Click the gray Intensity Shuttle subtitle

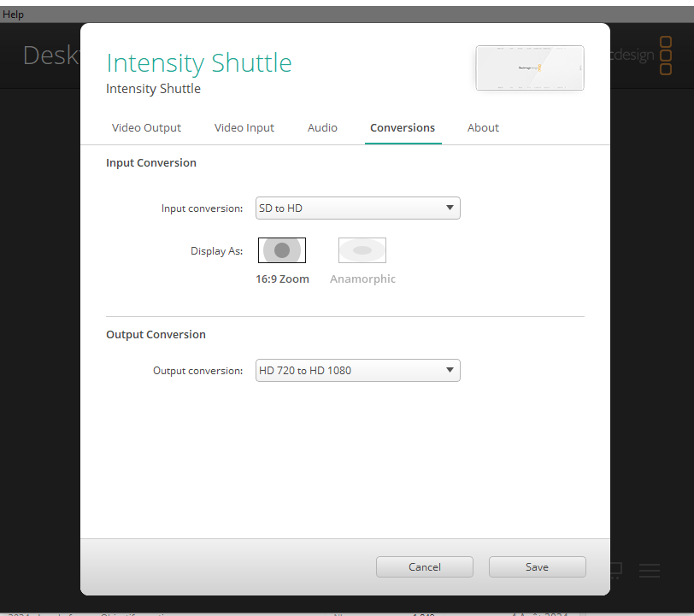(153, 89)
